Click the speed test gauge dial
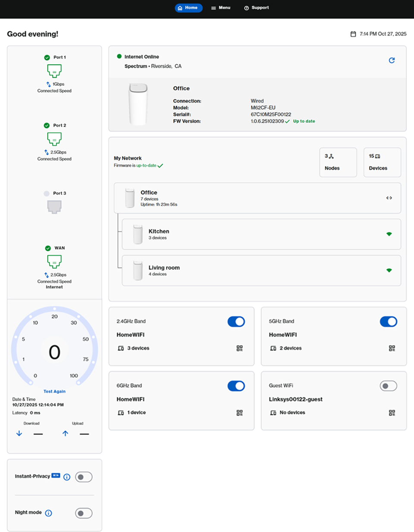This screenshot has width=414, height=532. click(54, 352)
